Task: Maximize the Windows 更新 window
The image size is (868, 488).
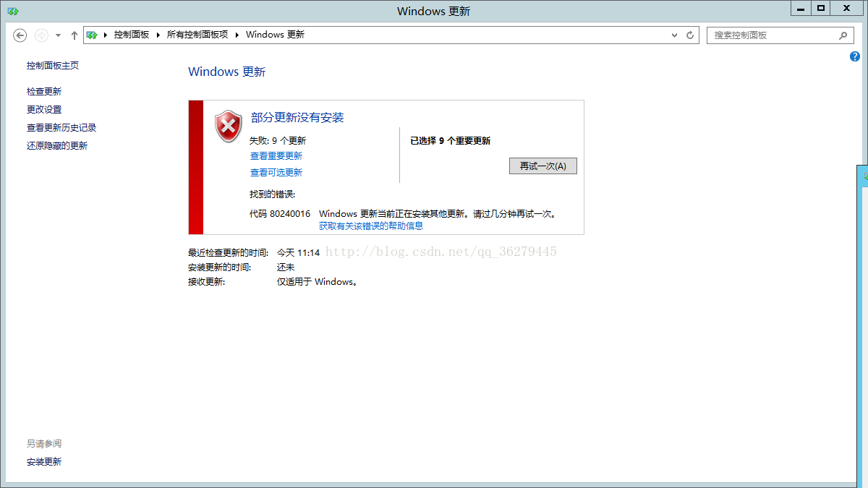Action: point(820,8)
